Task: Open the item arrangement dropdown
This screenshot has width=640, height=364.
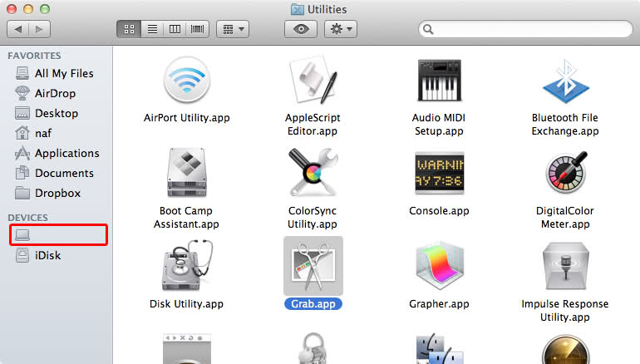Action: (x=233, y=29)
